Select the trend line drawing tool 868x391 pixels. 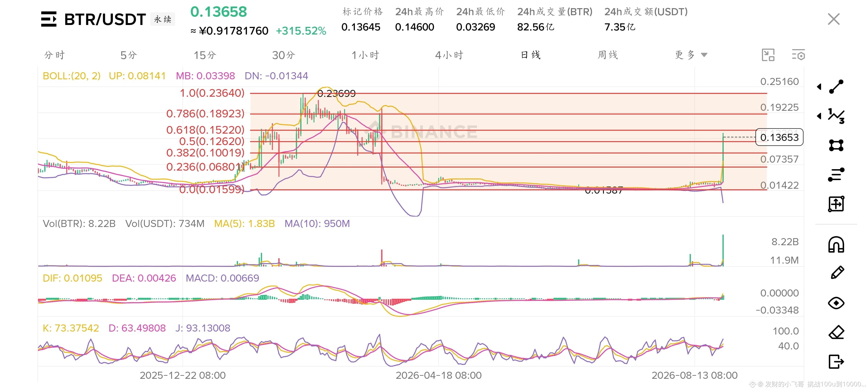tap(836, 87)
